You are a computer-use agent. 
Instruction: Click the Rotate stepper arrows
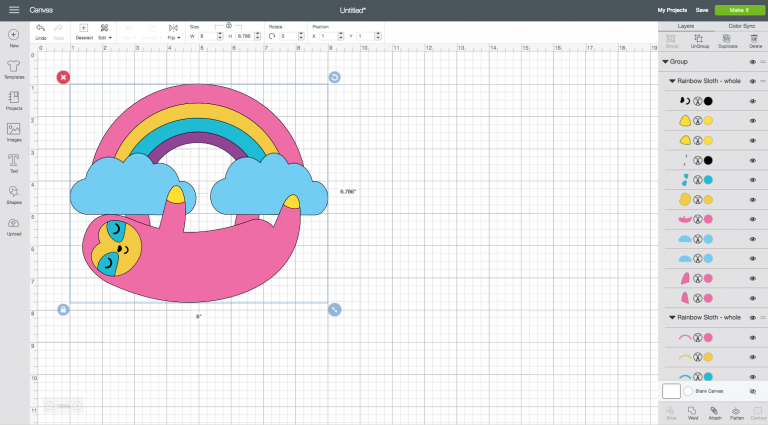click(x=301, y=36)
